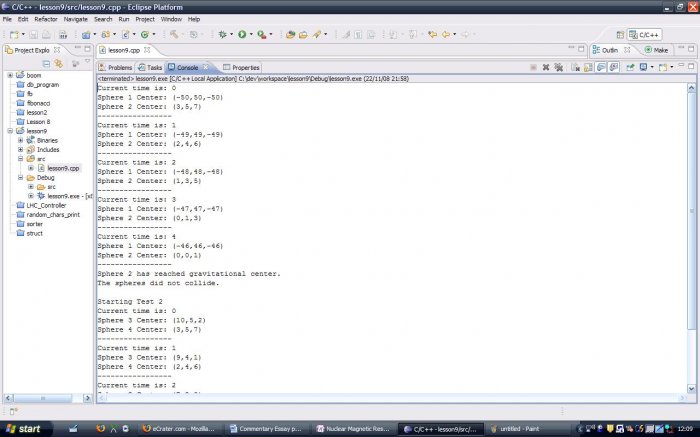Click the green Run button icon
The image size is (700, 437).
(242, 34)
